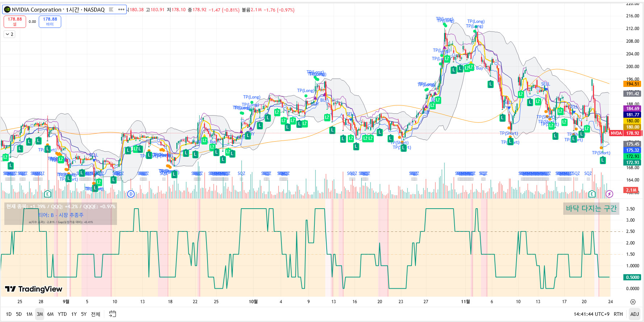The height and width of the screenshot is (322, 644).
Task: Click the 216.00 price scale value
Action: 632,16
